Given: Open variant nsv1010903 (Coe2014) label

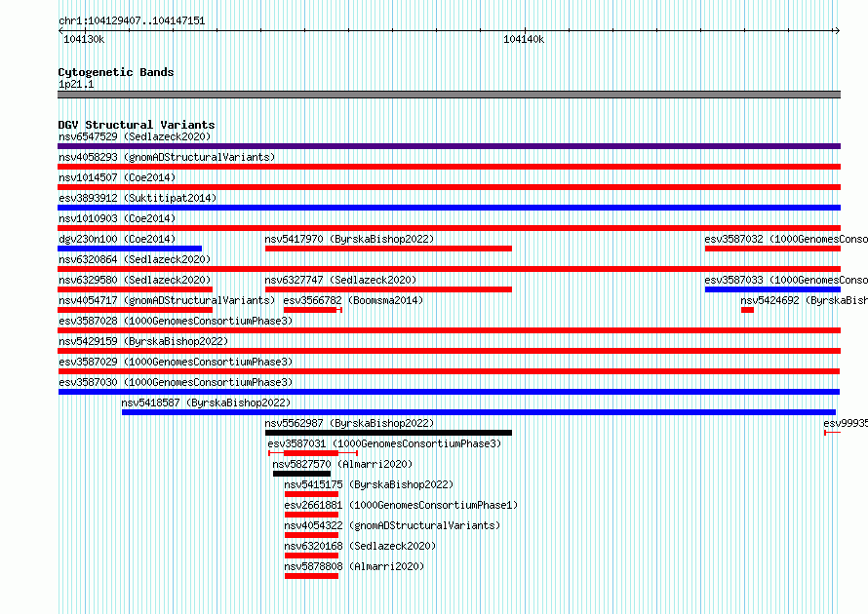Looking at the screenshot, I should point(117,218).
